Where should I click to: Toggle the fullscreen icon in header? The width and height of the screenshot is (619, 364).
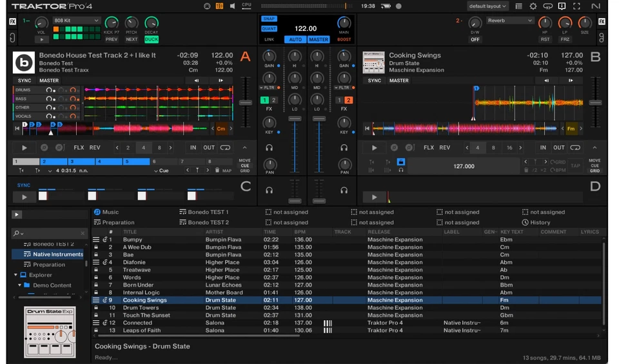point(576,6)
